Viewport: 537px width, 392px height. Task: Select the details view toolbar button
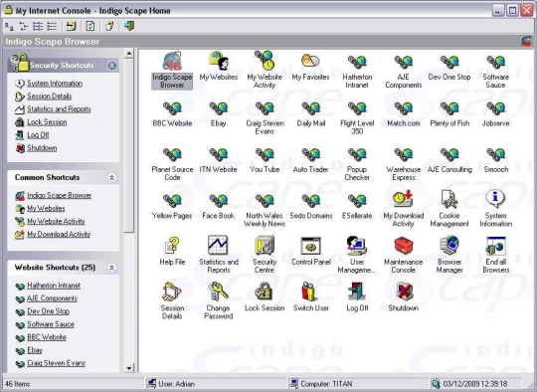click(52, 26)
